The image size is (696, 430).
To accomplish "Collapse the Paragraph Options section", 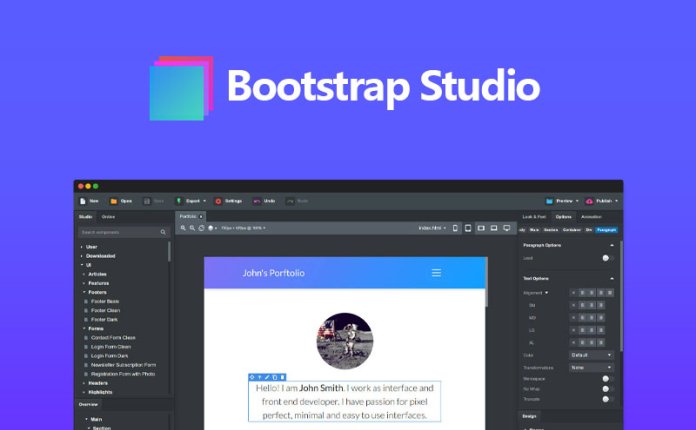I will pos(612,245).
